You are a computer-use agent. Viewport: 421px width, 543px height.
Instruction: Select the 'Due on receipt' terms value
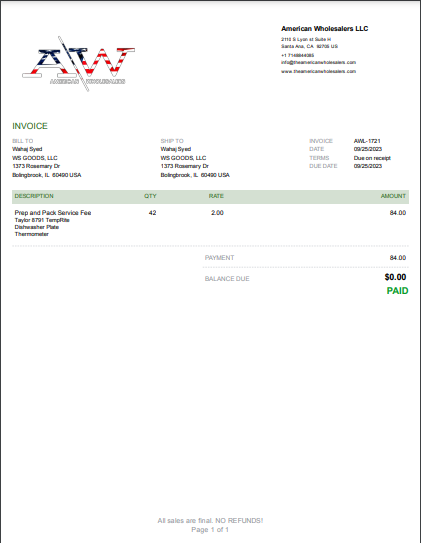tap(372, 158)
